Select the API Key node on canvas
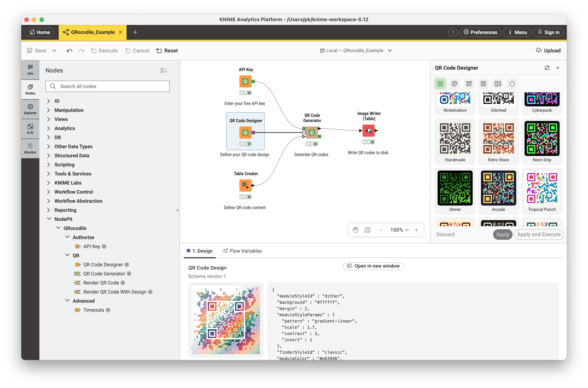Screen dimensions: 588x388 (x=245, y=81)
